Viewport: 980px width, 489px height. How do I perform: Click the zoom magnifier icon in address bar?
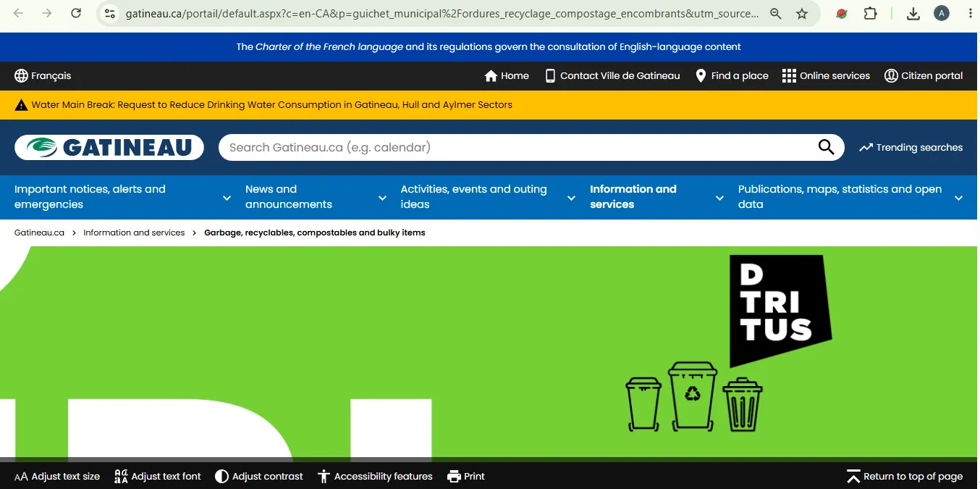pos(776,13)
